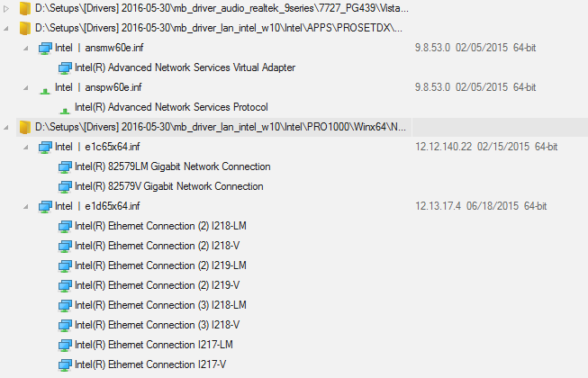
Task: Select Intel(R) Ethernet Connection (2) I219-LM
Action: tap(160, 265)
